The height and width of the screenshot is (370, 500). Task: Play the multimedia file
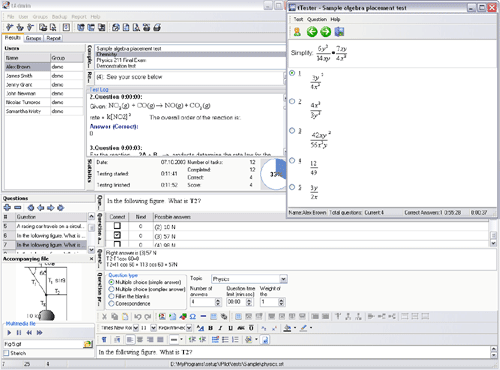pyautogui.click(x=9, y=332)
